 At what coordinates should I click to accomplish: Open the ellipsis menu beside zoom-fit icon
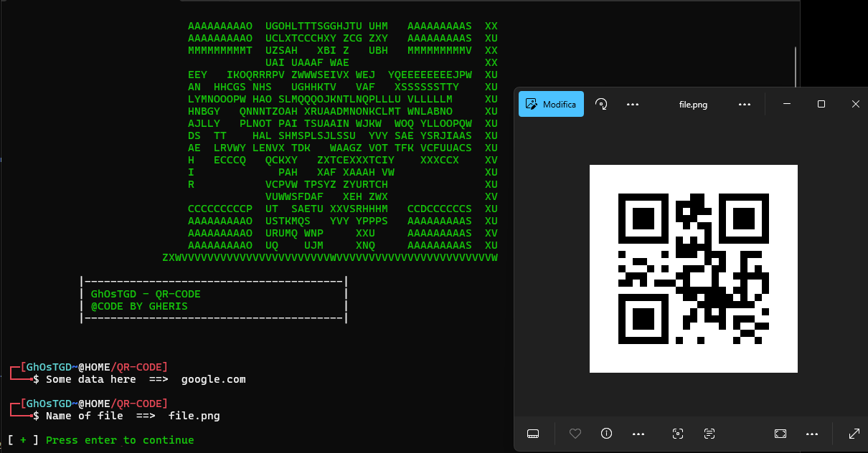[812, 434]
